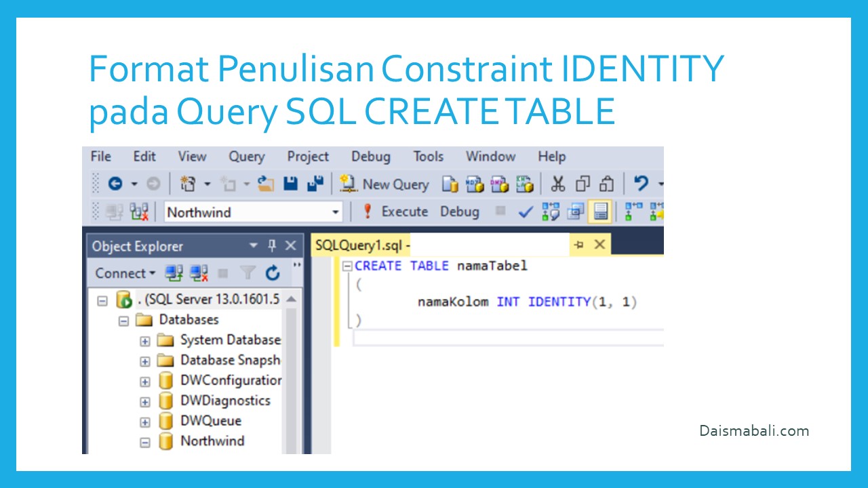Click the Parse checkmark icon
The width and height of the screenshot is (868, 488).
pos(525,212)
